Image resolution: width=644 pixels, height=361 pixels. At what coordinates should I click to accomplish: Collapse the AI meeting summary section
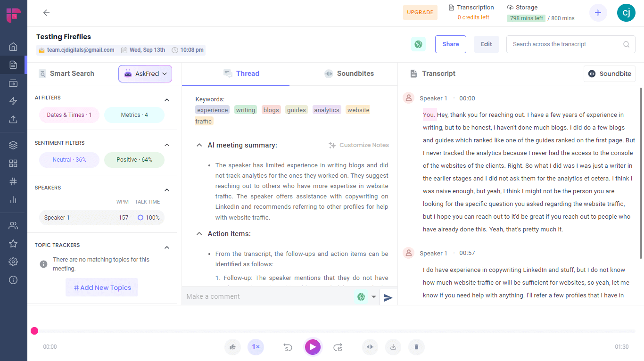(199, 146)
